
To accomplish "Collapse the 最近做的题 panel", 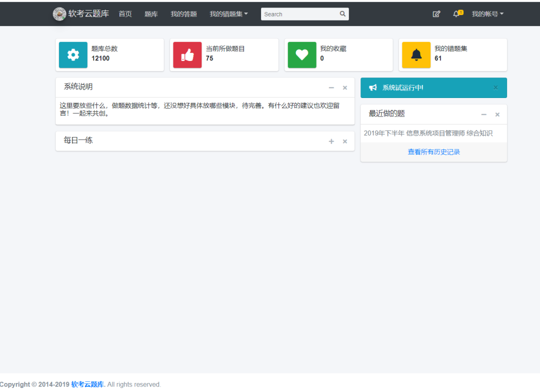I will [484, 114].
